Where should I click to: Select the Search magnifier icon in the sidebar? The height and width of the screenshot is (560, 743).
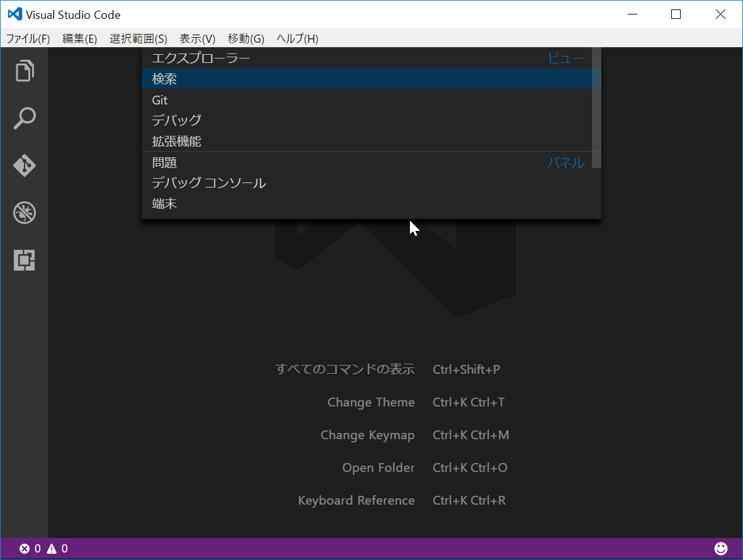(x=24, y=118)
